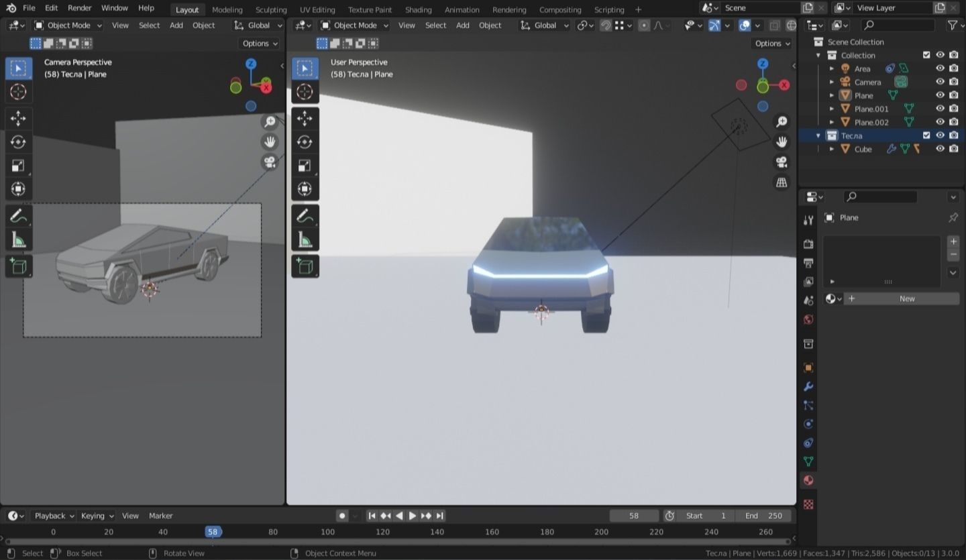This screenshot has height=560, width=966.
Task: Toggle snapping magnet in right viewport header
Action: (x=606, y=25)
